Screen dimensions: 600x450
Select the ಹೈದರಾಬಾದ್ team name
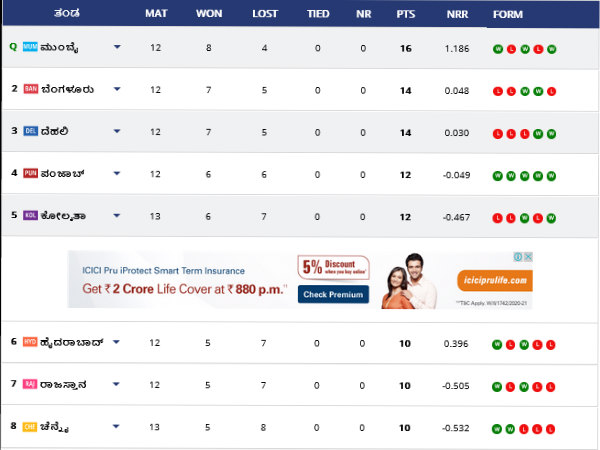72,342
